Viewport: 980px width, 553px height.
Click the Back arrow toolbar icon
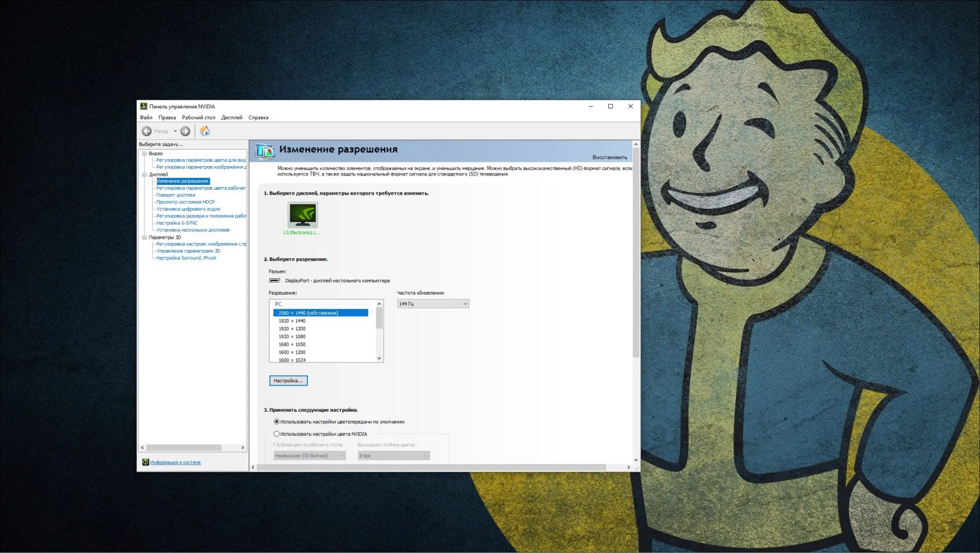tap(147, 131)
